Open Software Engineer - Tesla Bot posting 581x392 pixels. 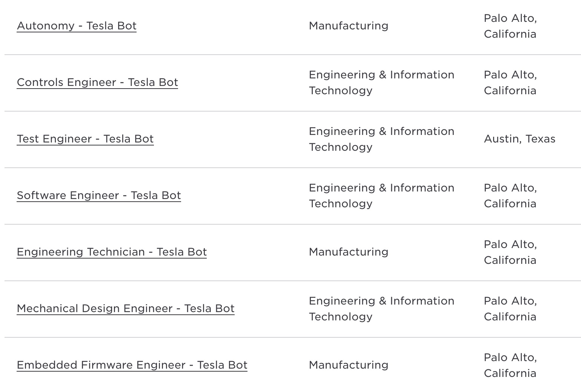[x=99, y=195]
